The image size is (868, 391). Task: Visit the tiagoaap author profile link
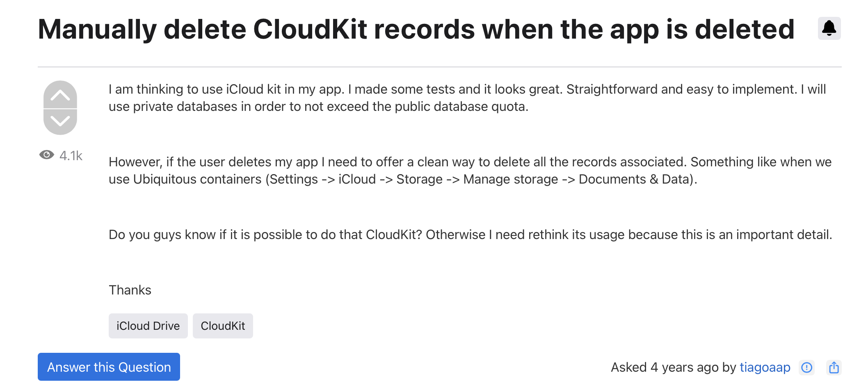pos(765,367)
